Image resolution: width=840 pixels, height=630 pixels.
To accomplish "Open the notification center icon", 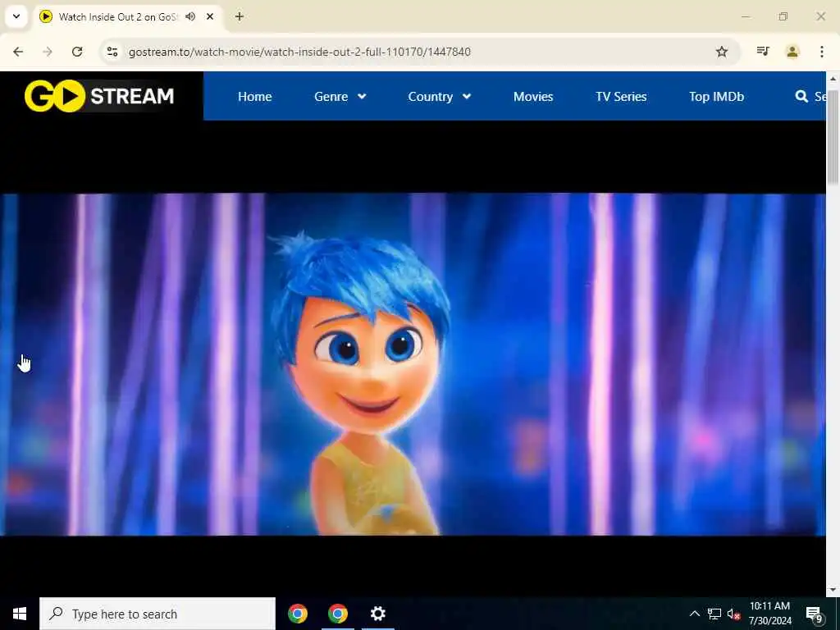I will [x=814, y=614].
